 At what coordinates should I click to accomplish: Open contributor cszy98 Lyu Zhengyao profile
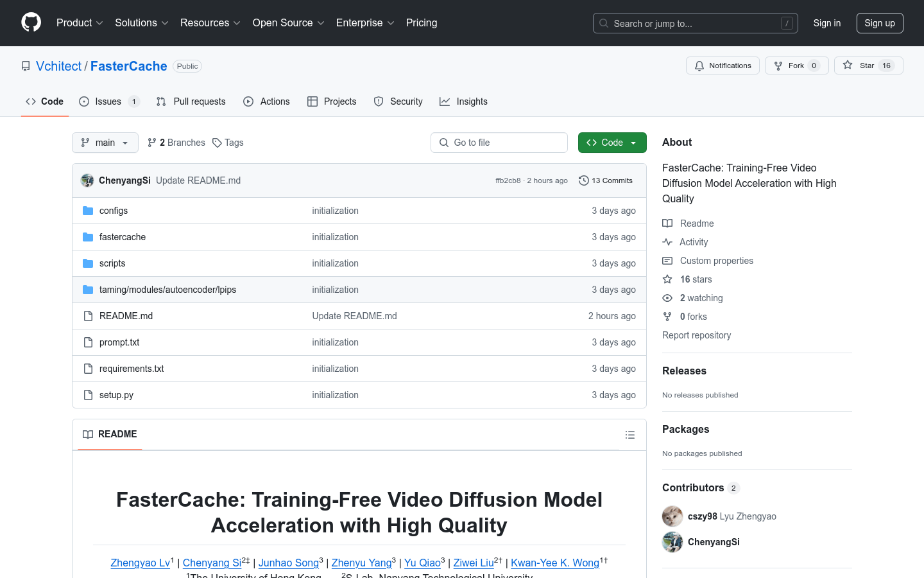click(732, 516)
